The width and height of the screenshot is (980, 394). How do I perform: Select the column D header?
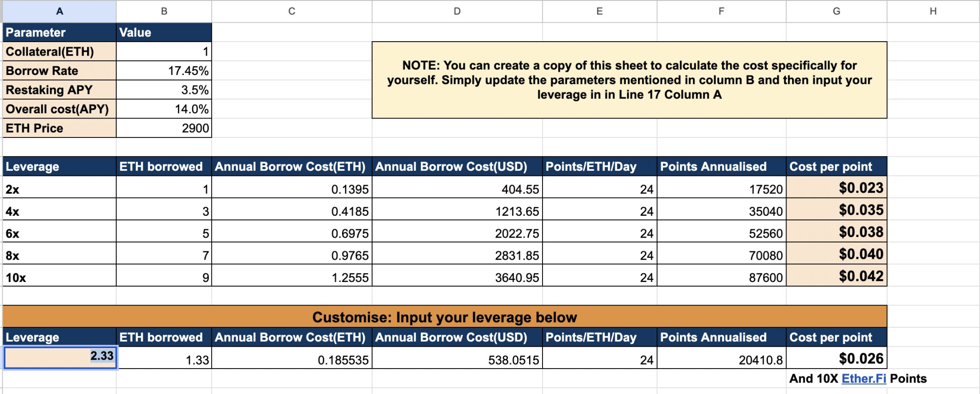[x=457, y=11]
